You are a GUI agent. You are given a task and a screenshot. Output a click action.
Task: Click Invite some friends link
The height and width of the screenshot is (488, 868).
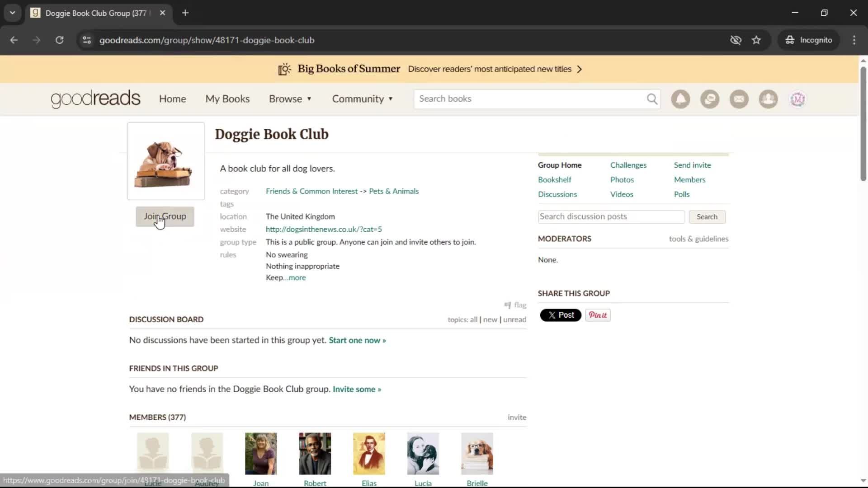(357, 389)
